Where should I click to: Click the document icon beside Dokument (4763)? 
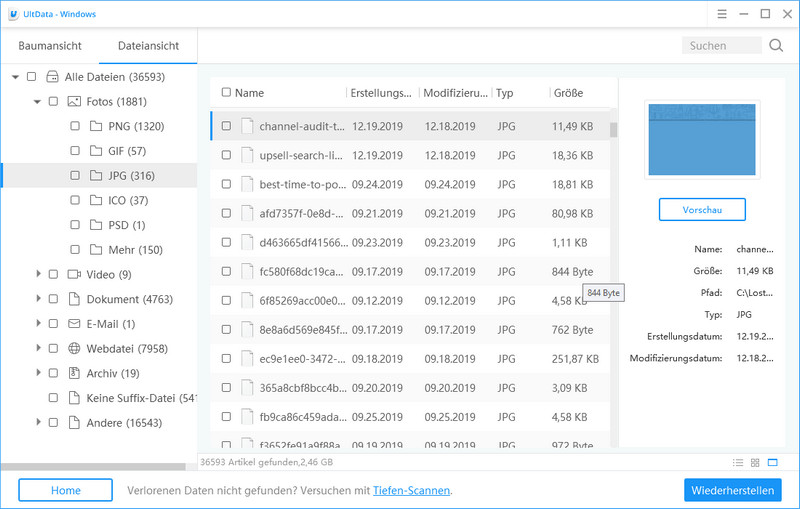(74, 299)
